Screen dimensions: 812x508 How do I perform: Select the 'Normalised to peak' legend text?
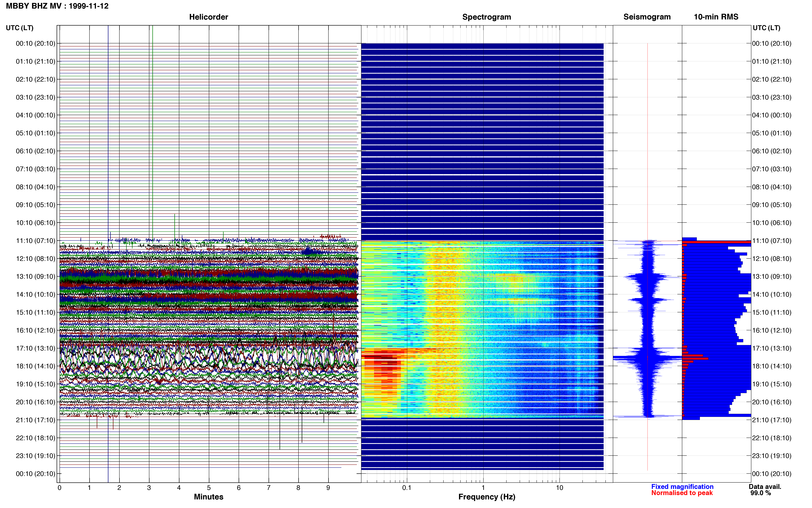pos(682,493)
